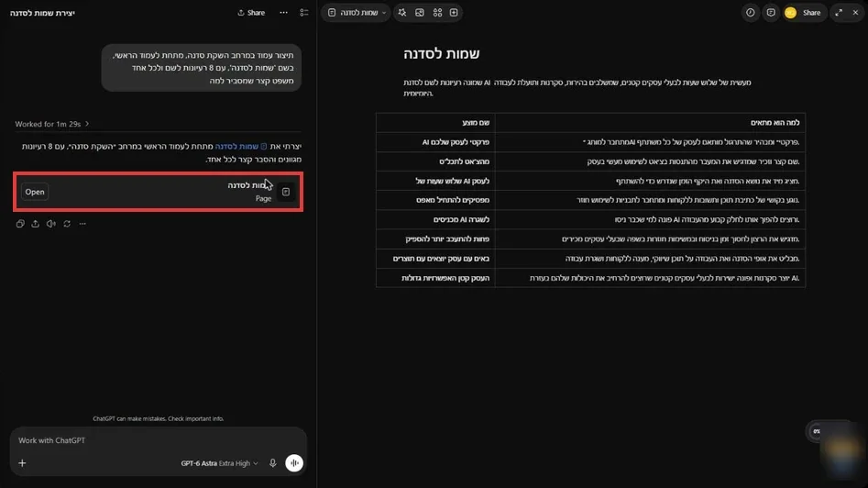Image resolution: width=868 pixels, height=488 pixels.
Task: Play the reply aloud with the speaker icon
Action: [x=51, y=224]
